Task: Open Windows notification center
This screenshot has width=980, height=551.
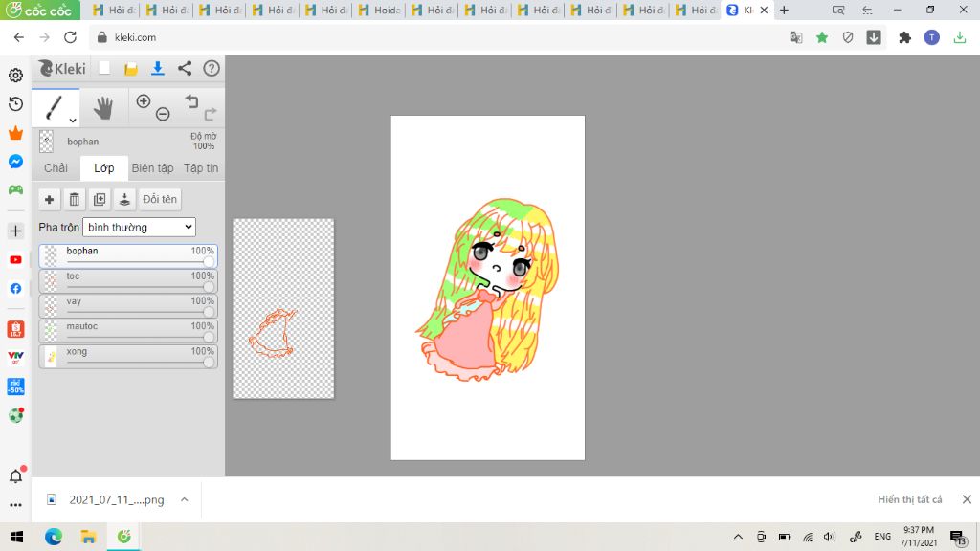Action: click(958, 537)
